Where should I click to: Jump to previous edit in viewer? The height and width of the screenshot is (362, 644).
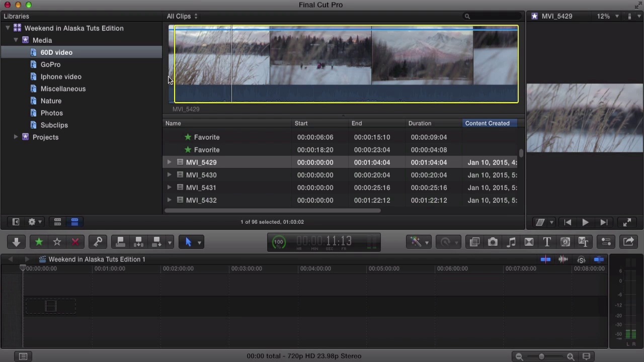568,222
